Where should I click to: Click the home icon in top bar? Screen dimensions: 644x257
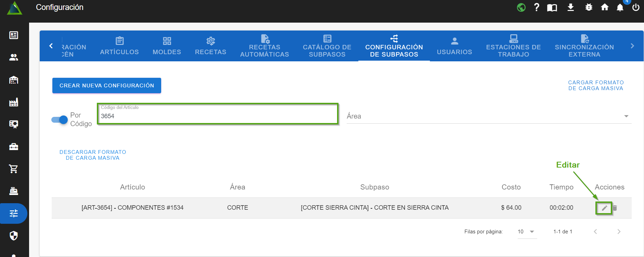(x=605, y=7)
